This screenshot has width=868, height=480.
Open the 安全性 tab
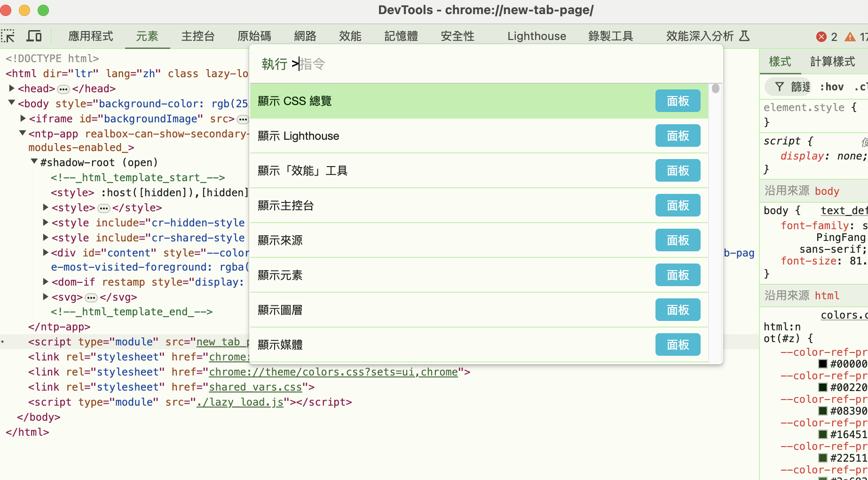point(458,36)
